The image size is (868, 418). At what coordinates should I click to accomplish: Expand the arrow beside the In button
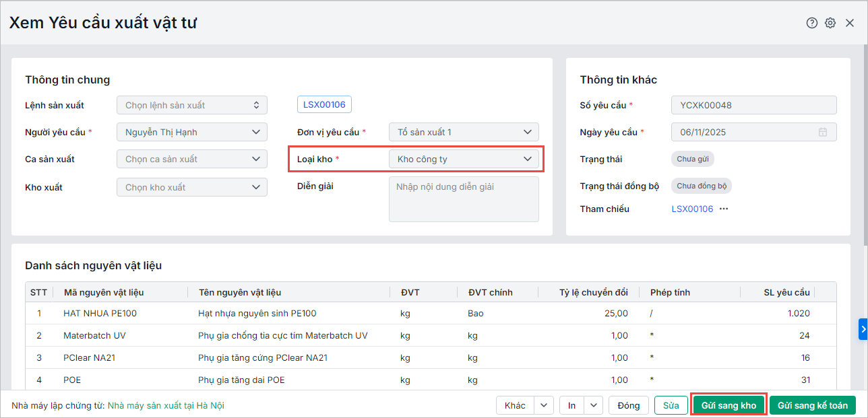coord(594,405)
